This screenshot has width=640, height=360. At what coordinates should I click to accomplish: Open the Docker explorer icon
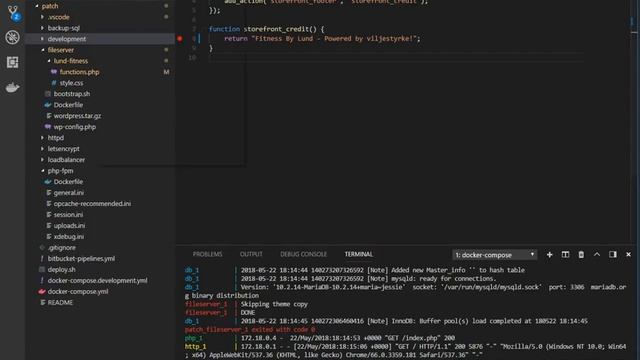pos(13,87)
